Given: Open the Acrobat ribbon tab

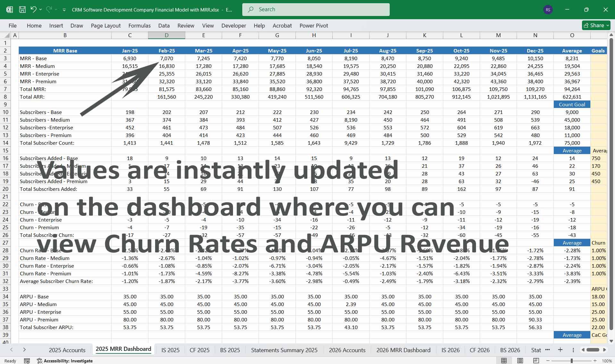Looking at the screenshot, I should pyautogui.click(x=282, y=26).
